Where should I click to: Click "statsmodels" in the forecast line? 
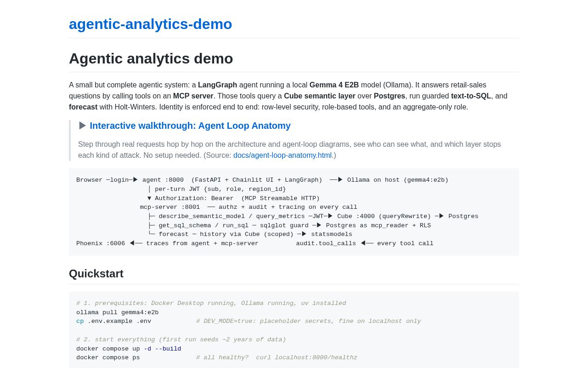click(x=332, y=234)
